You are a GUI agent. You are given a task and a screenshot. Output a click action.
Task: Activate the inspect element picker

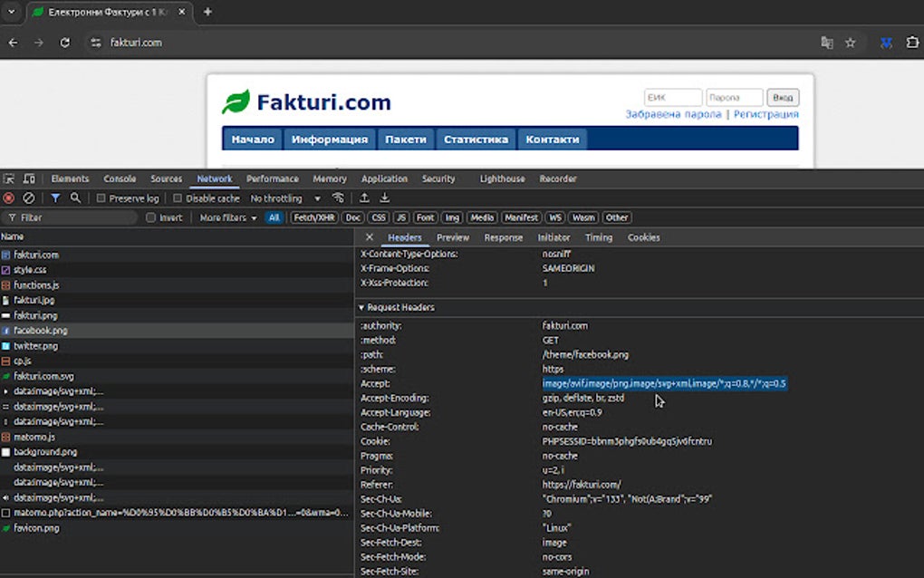(x=10, y=179)
